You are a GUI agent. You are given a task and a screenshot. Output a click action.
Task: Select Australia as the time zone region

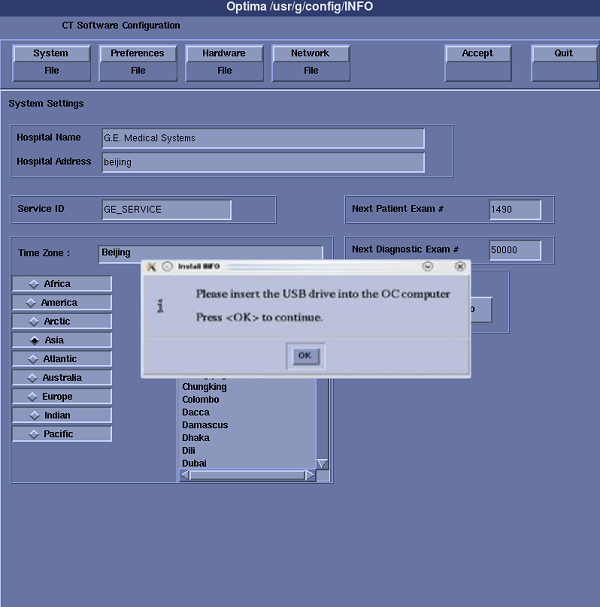[61, 378]
